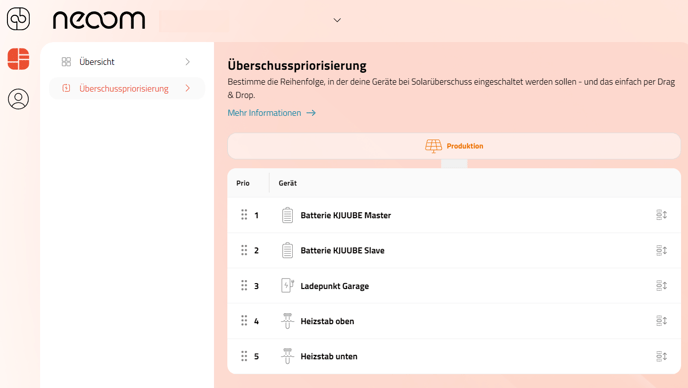This screenshot has height=388, width=688.
Task: Click the heating rod icon of Heizstab unten
Action: pyautogui.click(x=287, y=356)
